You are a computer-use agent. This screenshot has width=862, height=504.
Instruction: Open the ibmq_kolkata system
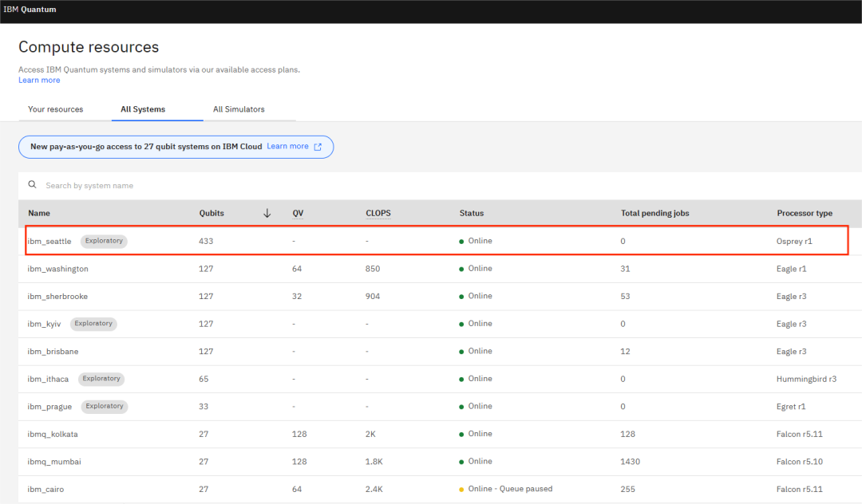53,435
